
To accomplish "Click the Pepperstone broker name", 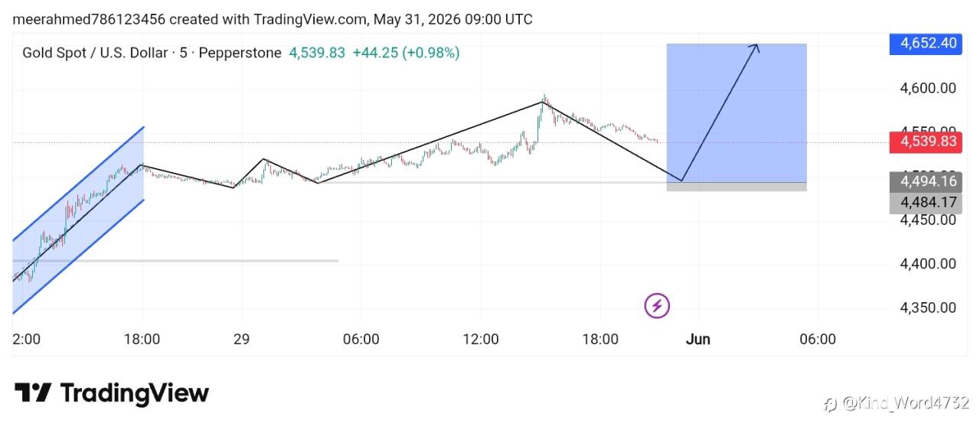I will click(240, 53).
